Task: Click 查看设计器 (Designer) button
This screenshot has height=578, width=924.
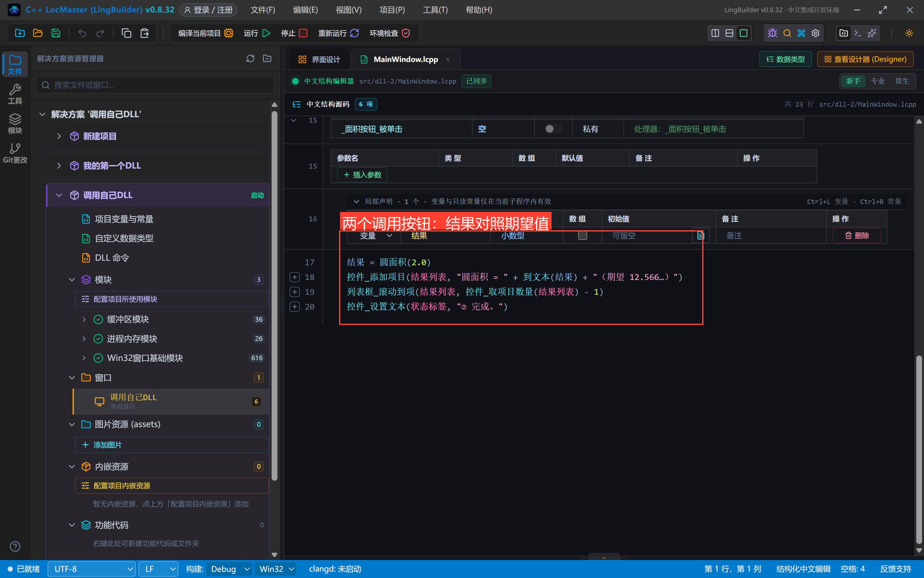Action: pos(865,59)
